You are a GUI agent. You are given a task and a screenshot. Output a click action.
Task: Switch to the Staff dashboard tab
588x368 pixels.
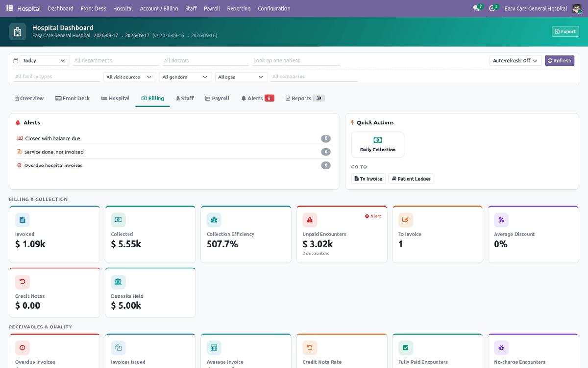coord(185,98)
